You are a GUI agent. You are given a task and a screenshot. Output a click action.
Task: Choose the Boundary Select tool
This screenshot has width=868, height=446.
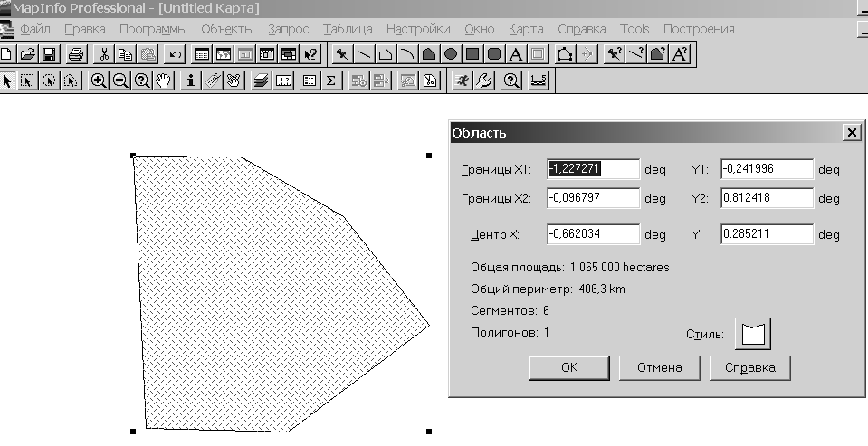click(x=71, y=81)
